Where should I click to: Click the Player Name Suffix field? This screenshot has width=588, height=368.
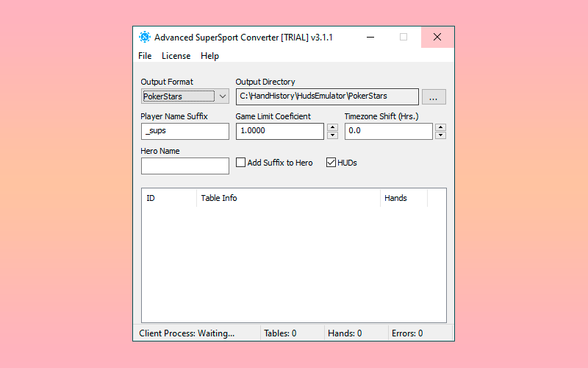tap(184, 131)
